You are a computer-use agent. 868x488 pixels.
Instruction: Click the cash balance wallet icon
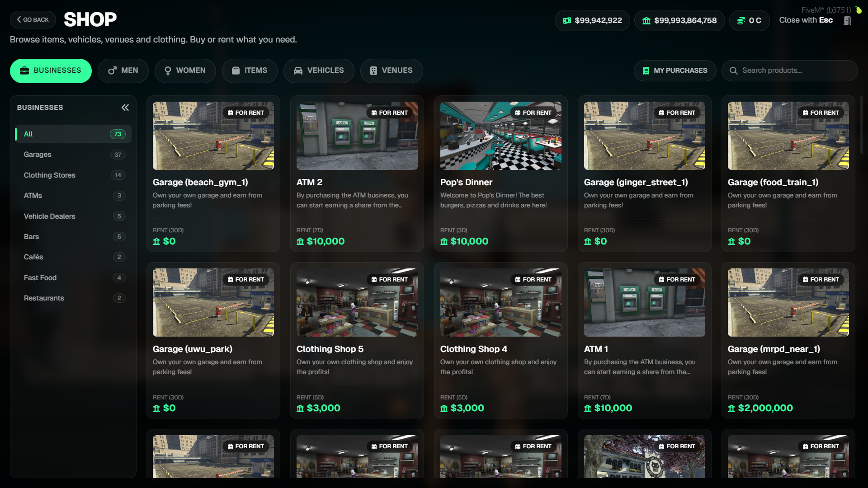point(567,21)
